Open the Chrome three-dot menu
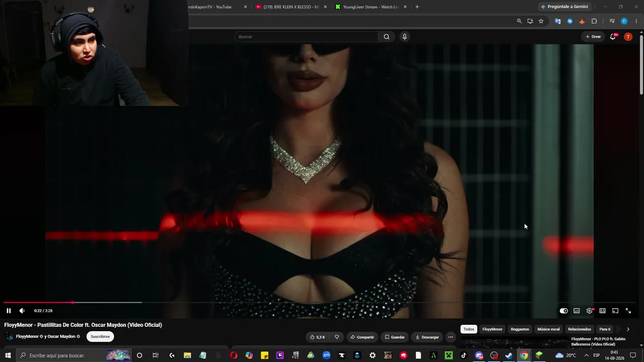The width and height of the screenshot is (644, 362). click(636, 21)
